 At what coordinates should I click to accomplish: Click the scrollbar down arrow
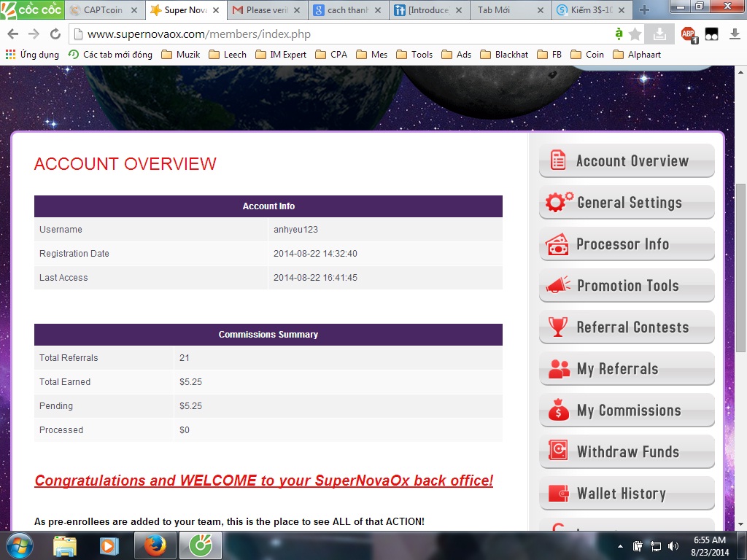740,524
